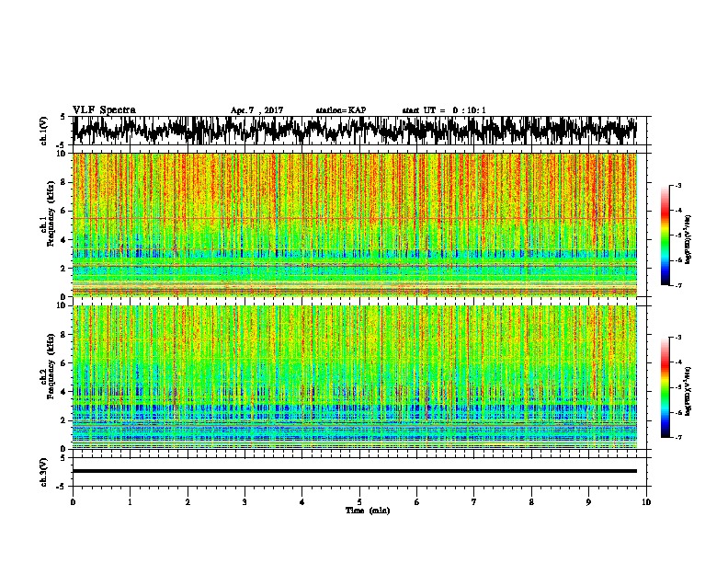Click the "3" minute time axis tick
This screenshot has height=563, width=728.
point(245,502)
